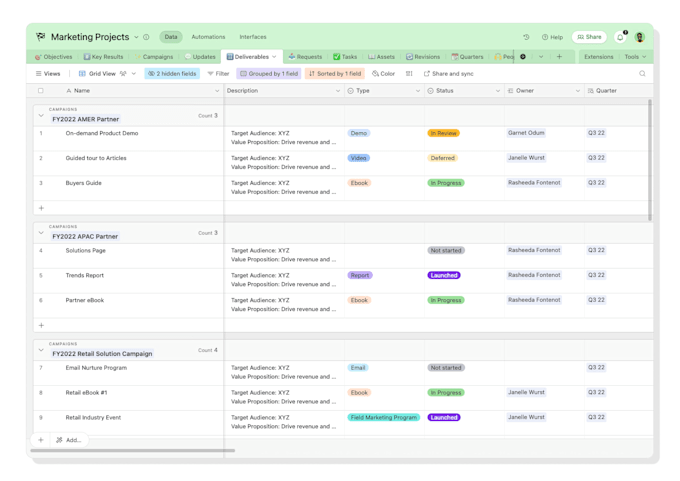
Task: Open the Owner column dropdown
Action: pos(578,91)
